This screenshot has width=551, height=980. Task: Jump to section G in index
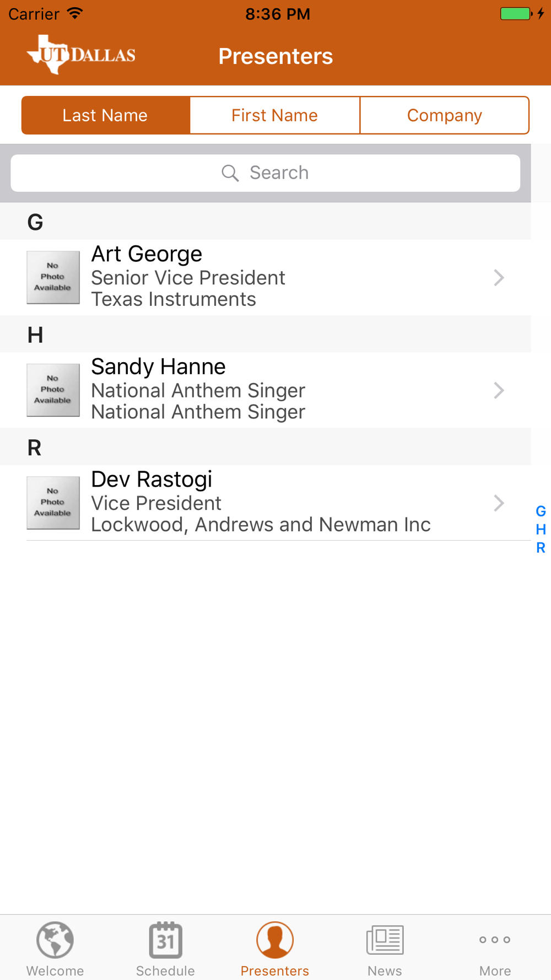541,511
